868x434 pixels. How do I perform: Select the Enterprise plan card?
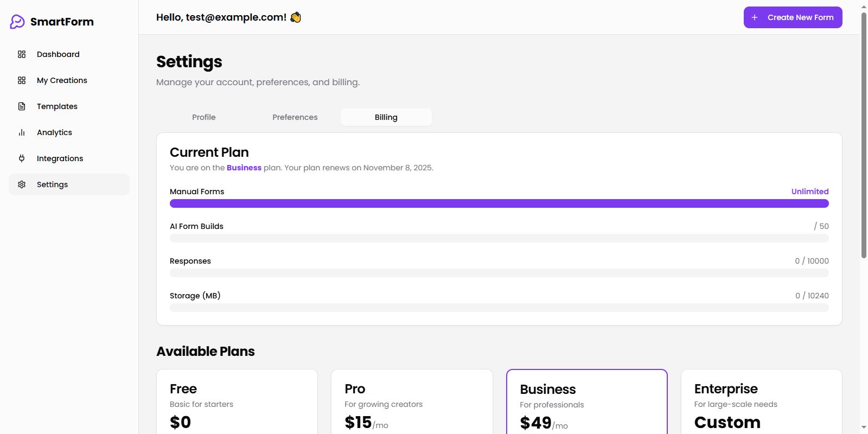tap(761, 401)
